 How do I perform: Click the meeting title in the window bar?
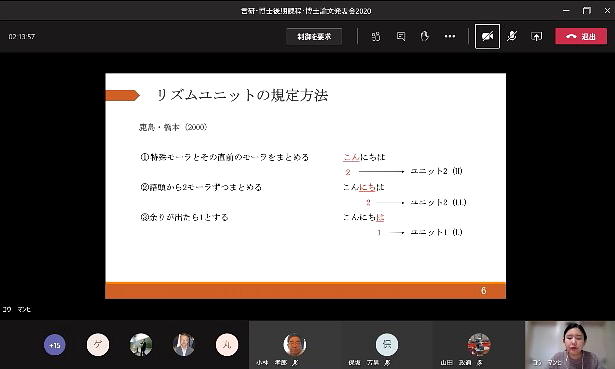[306, 11]
